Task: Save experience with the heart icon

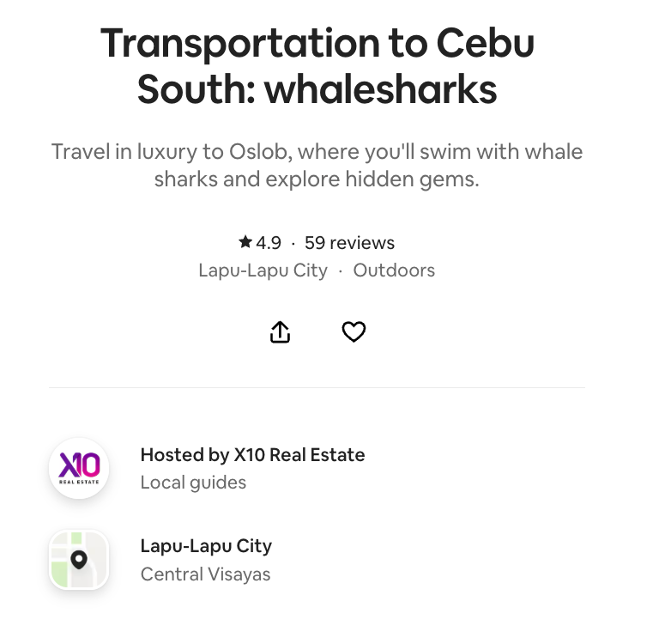Action: pos(354,332)
